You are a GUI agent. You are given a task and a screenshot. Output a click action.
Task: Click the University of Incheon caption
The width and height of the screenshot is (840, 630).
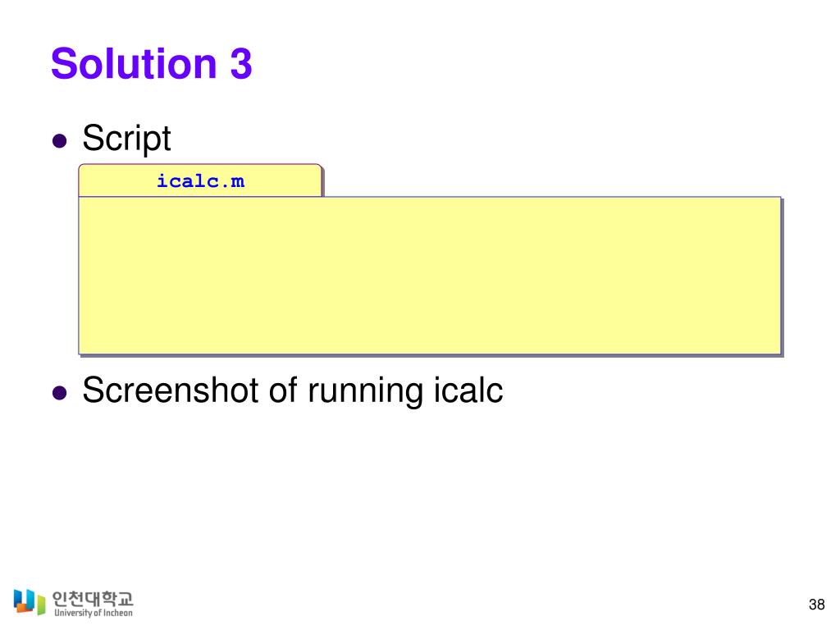click(x=94, y=613)
